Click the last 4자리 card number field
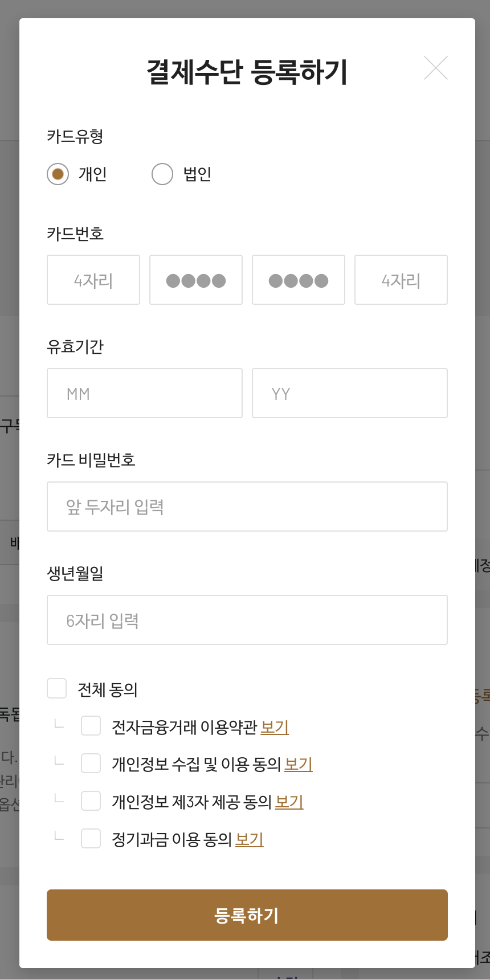 click(401, 280)
